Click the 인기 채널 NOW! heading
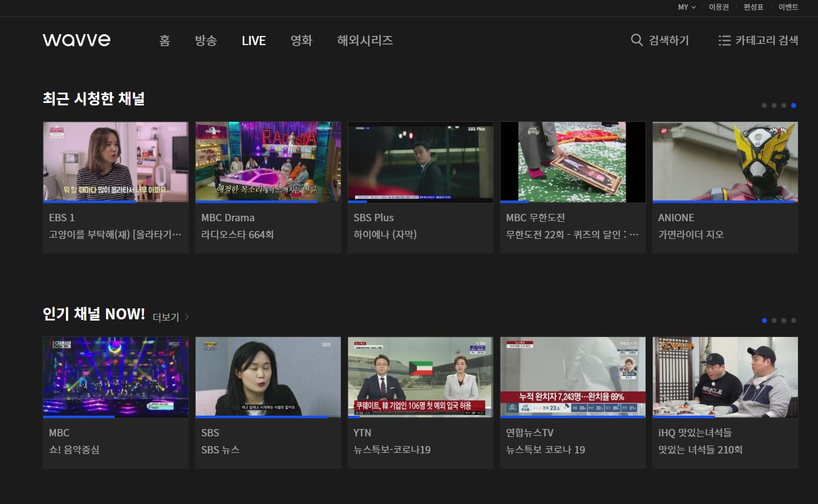 click(x=94, y=314)
